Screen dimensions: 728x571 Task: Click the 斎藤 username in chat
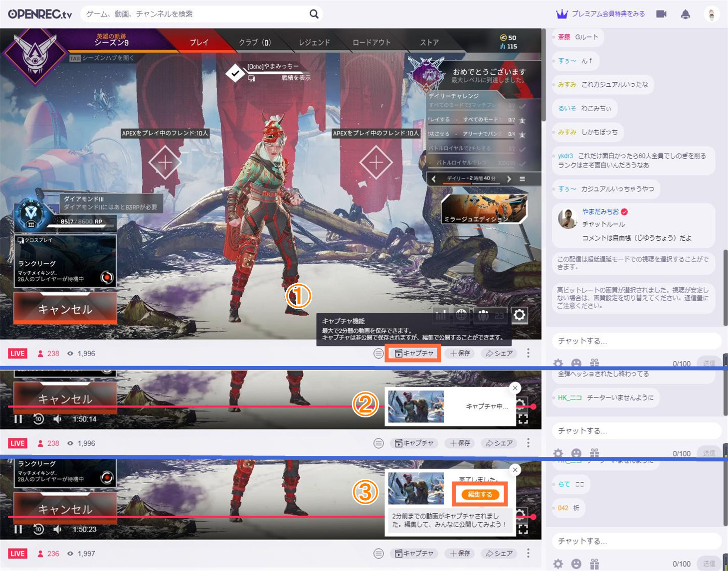tap(564, 37)
